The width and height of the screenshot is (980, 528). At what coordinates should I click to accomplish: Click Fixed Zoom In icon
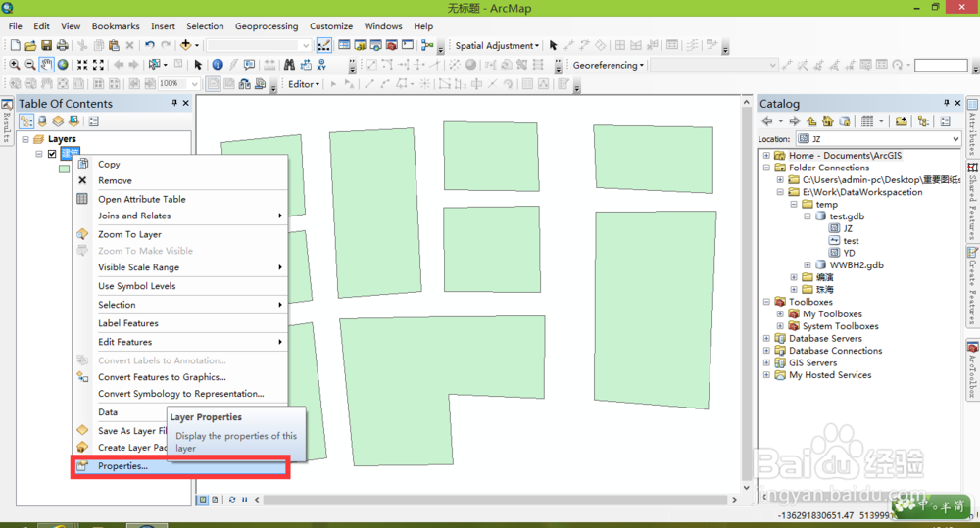(x=82, y=65)
